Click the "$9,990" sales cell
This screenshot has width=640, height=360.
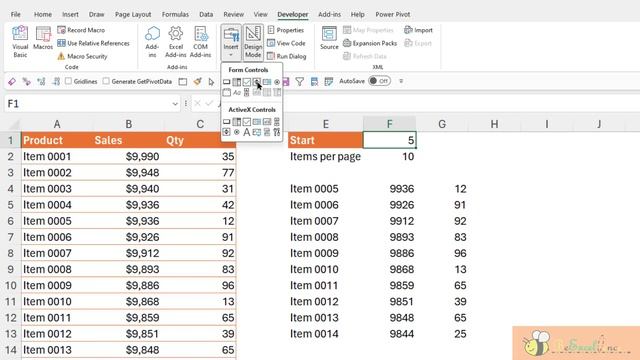coord(129,156)
